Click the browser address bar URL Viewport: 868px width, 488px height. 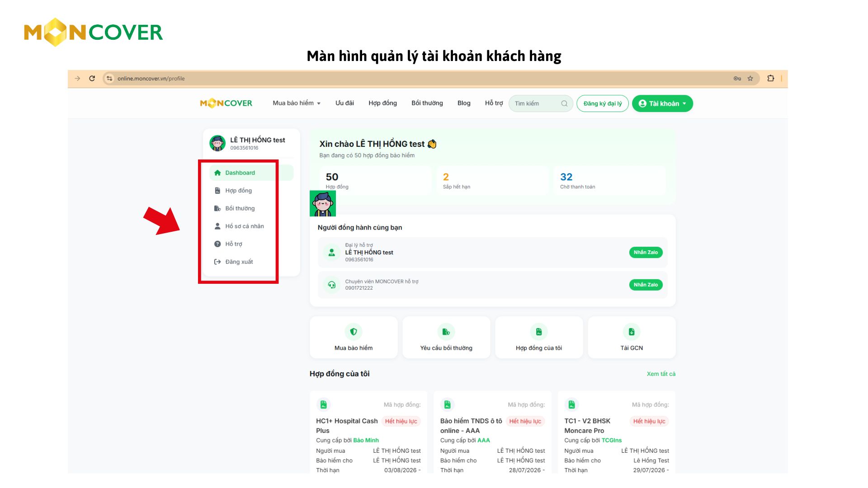151,78
